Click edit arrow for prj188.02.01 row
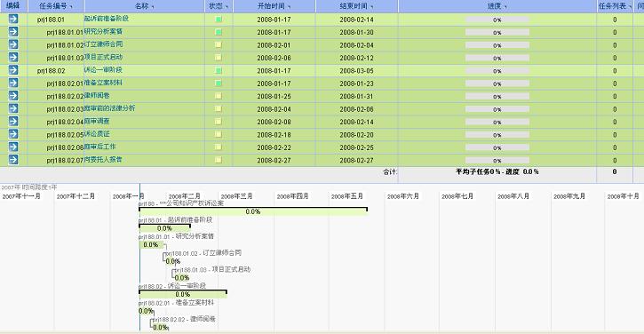 [x=13, y=83]
